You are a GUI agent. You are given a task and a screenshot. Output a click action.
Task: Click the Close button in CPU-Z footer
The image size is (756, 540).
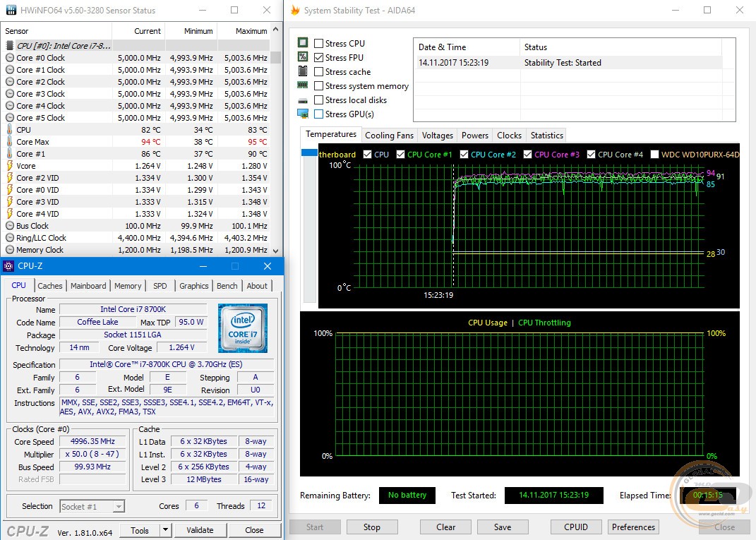pos(254,530)
